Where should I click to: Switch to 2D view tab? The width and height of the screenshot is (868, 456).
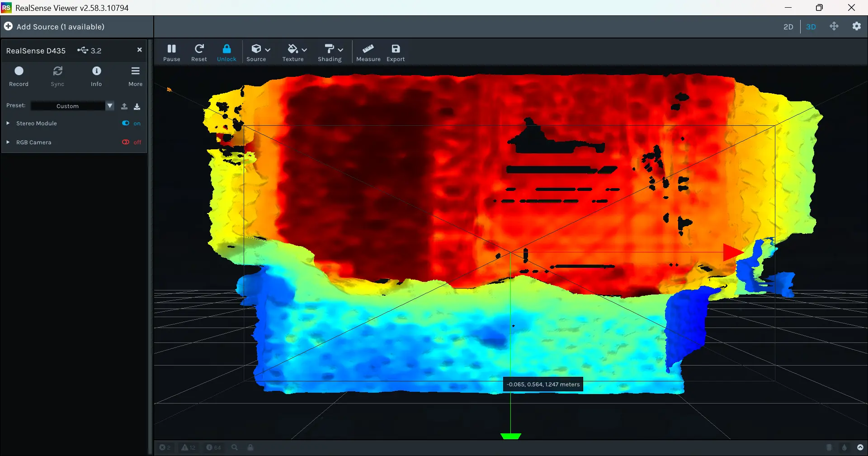point(788,27)
